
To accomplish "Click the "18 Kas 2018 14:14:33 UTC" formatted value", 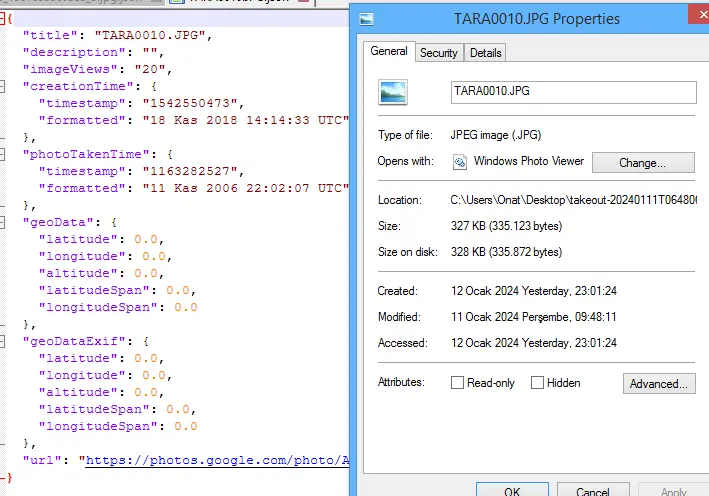I will click(246, 120).
